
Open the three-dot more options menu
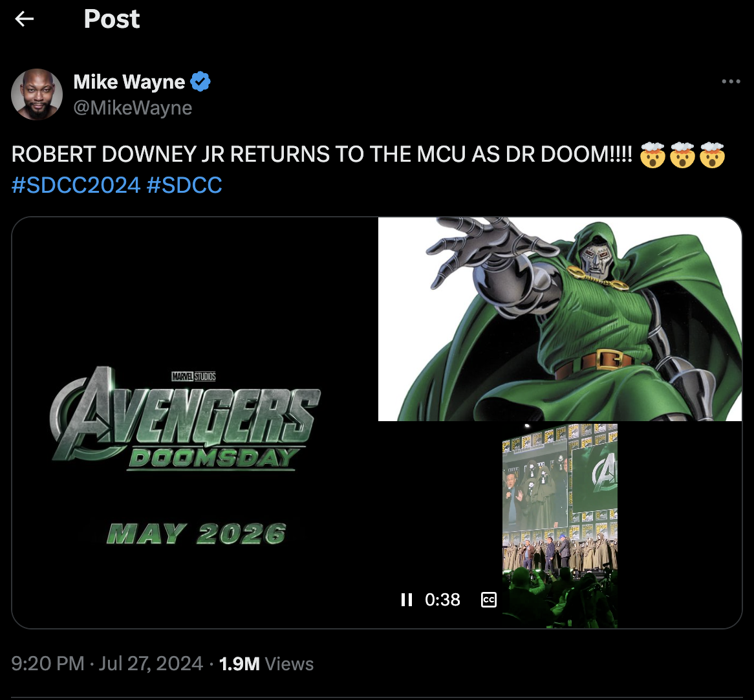pyautogui.click(x=731, y=82)
